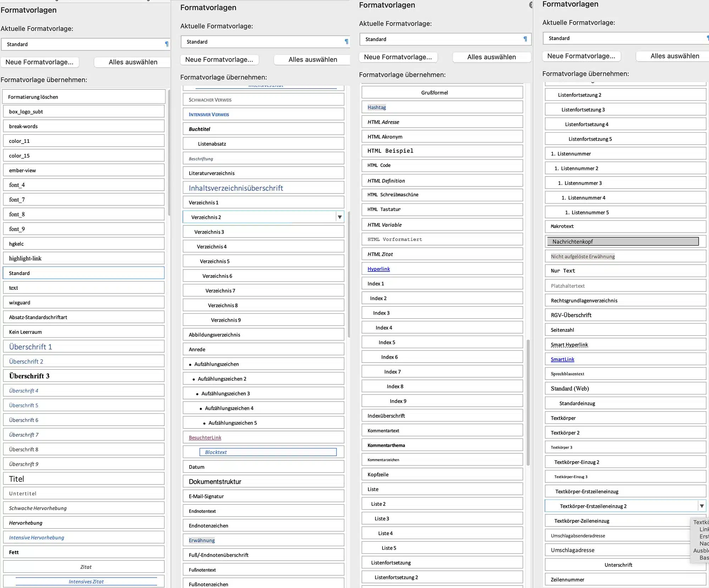Select Schwache Hervorhebung
Image resolution: width=709 pixels, height=588 pixels.
coord(84,508)
